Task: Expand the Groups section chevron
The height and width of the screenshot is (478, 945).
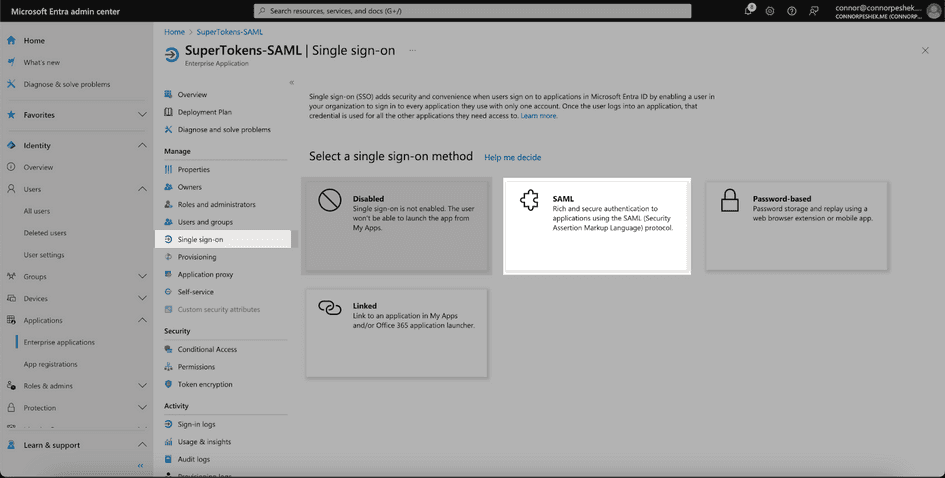Action: tap(142, 277)
